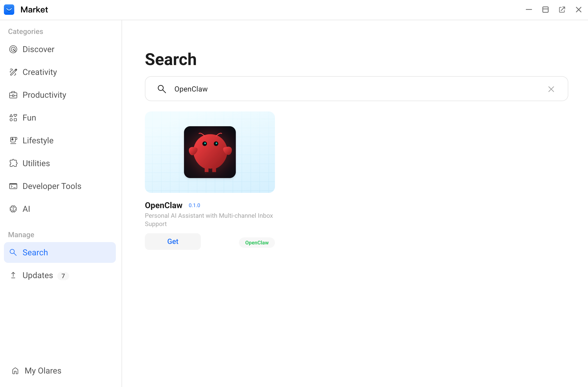Open the Developer Tools category
Screen dimensions: 588x387
pyautogui.click(x=52, y=186)
